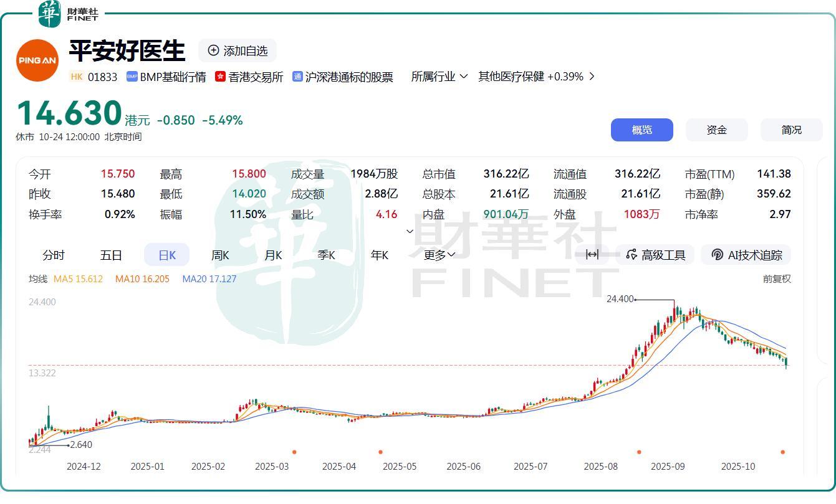
Task: Open the 更多 chart period dropdown
Action: [438, 254]
